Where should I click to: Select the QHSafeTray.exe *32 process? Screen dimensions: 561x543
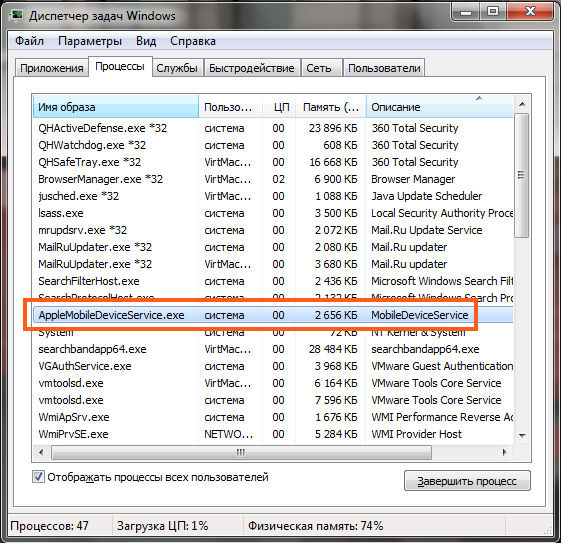[x=273, y=162]
